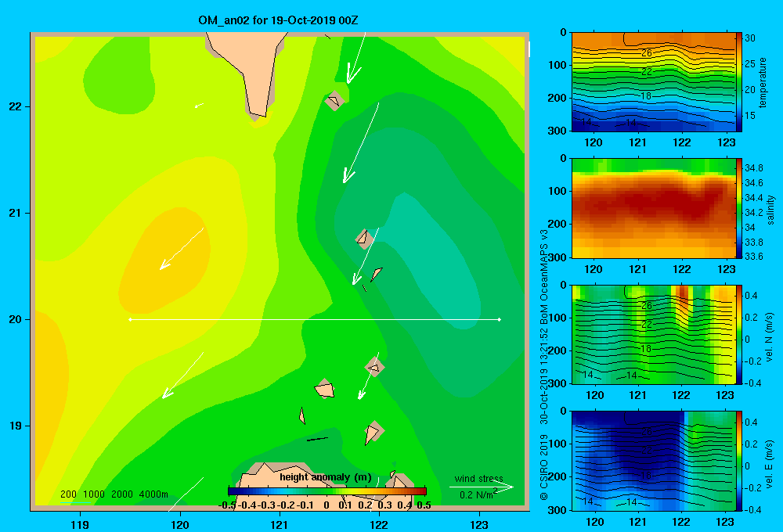
Task: Click the vel. E color bar
Action: coord(739,461)
